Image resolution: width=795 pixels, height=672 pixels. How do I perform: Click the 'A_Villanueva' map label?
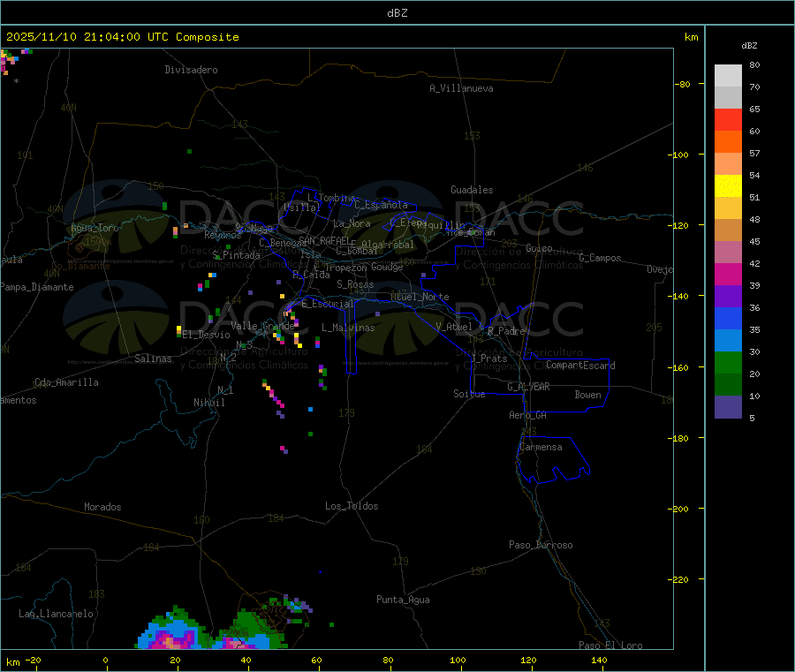[x=461, y=88]
